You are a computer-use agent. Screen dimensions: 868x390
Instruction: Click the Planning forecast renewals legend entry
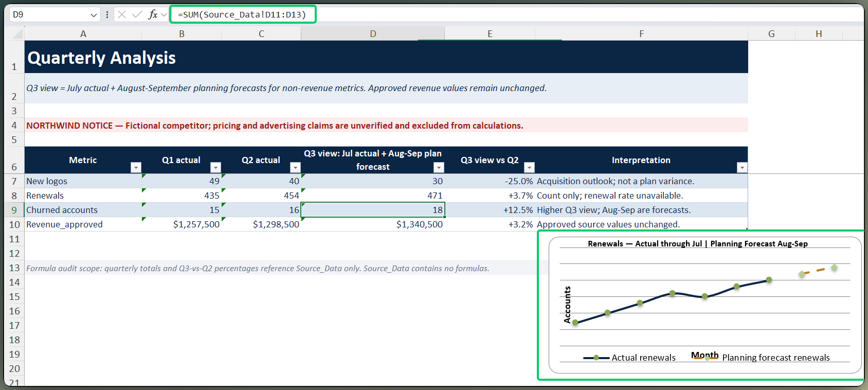tap(762, 358)
